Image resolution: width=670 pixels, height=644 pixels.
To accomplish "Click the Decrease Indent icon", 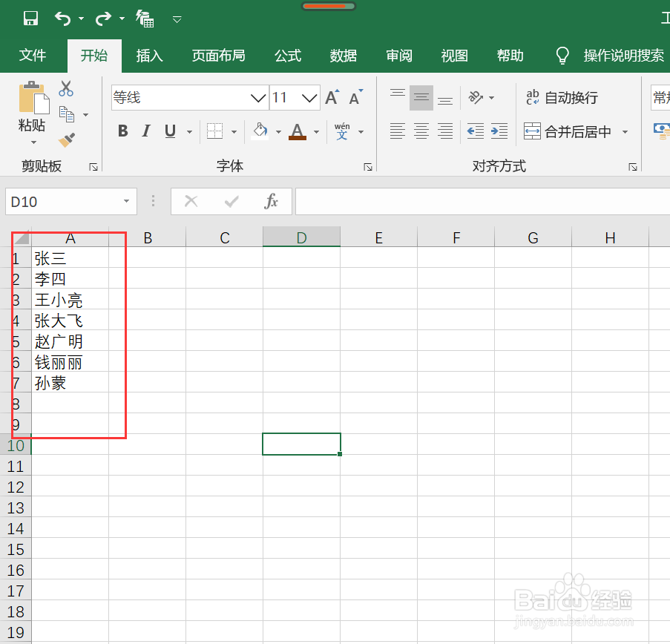I will [476, 131].
